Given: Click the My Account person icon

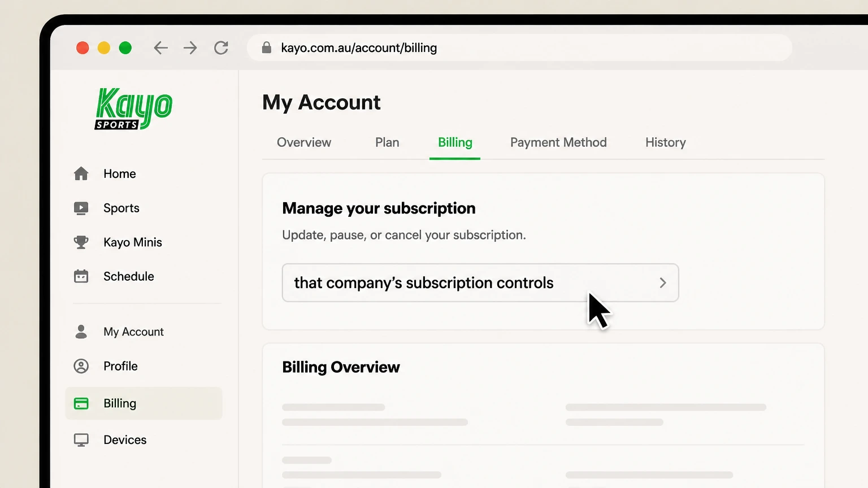Looking at the screenshot, I should tap(81, 332).
